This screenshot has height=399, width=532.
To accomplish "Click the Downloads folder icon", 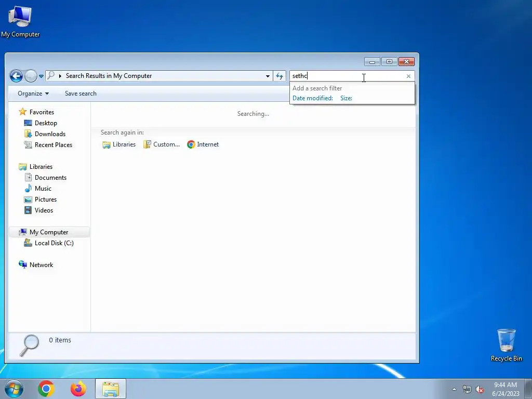I will [28, 134].
